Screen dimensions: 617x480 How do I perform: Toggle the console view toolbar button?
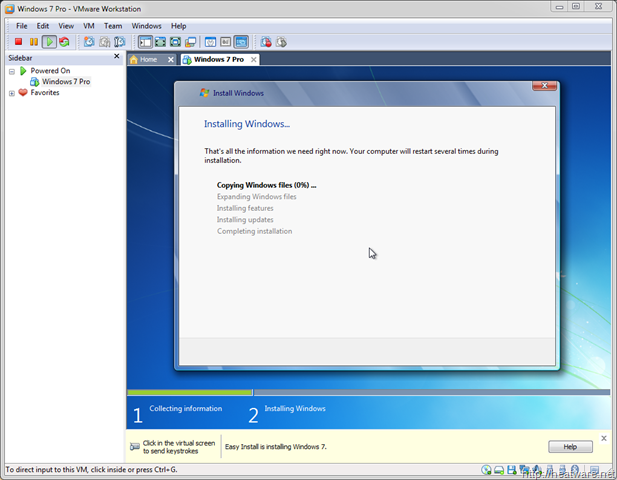tap(240, 42)
